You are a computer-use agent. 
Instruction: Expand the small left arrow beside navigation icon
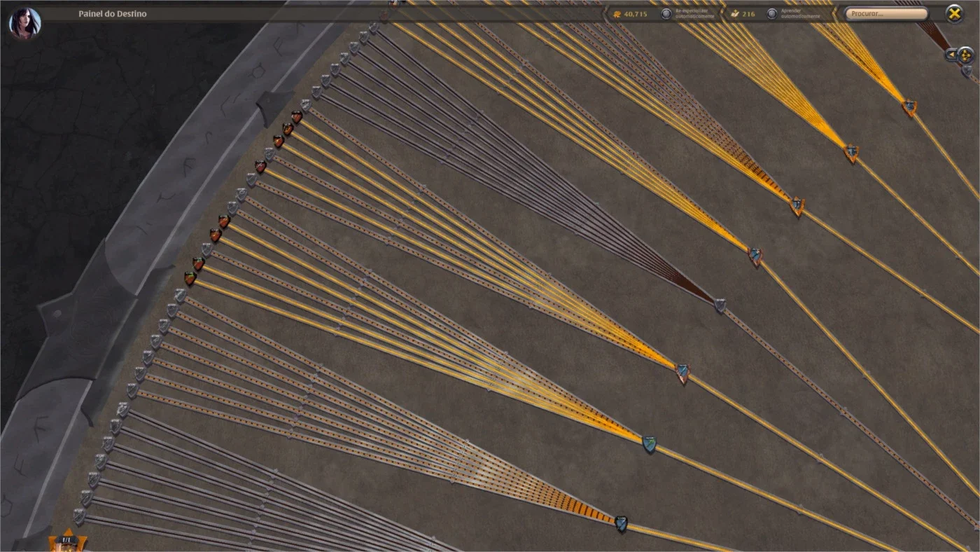pyautogui.click(x=951, y=54)
